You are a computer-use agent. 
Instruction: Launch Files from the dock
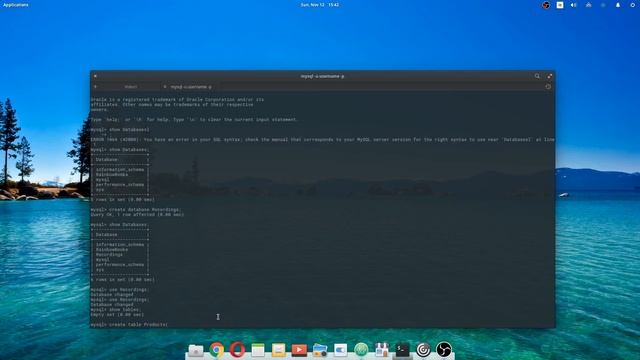point(196,350)
